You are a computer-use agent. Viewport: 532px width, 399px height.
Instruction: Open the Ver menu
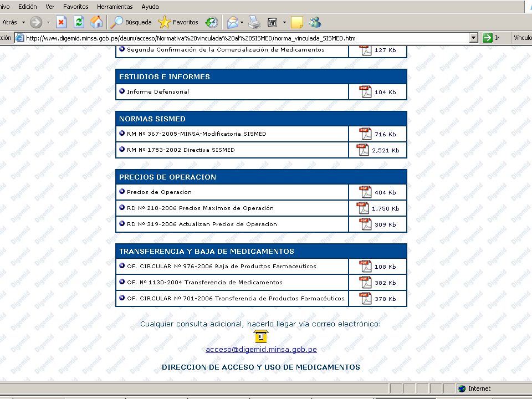tap(50, 7)
